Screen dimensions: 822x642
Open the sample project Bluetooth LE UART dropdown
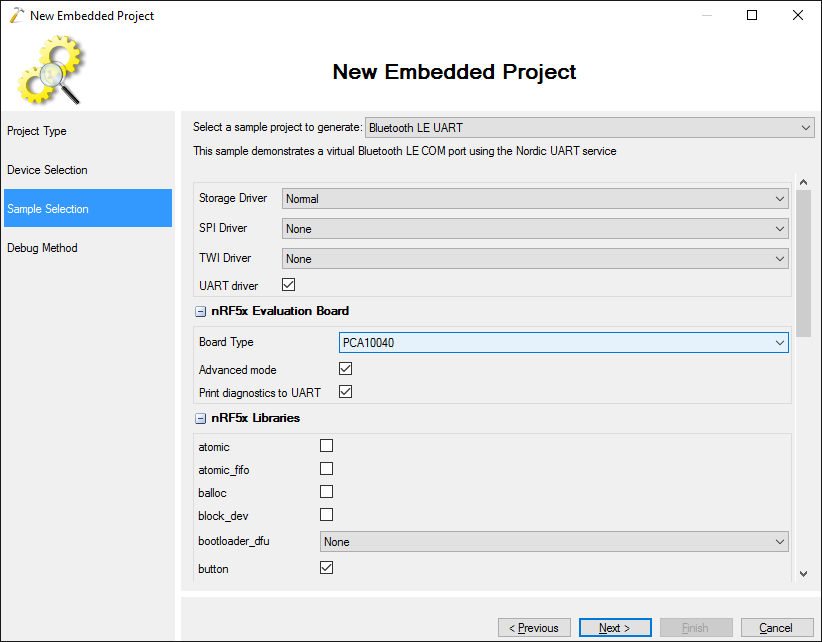[x=589, y=127]
